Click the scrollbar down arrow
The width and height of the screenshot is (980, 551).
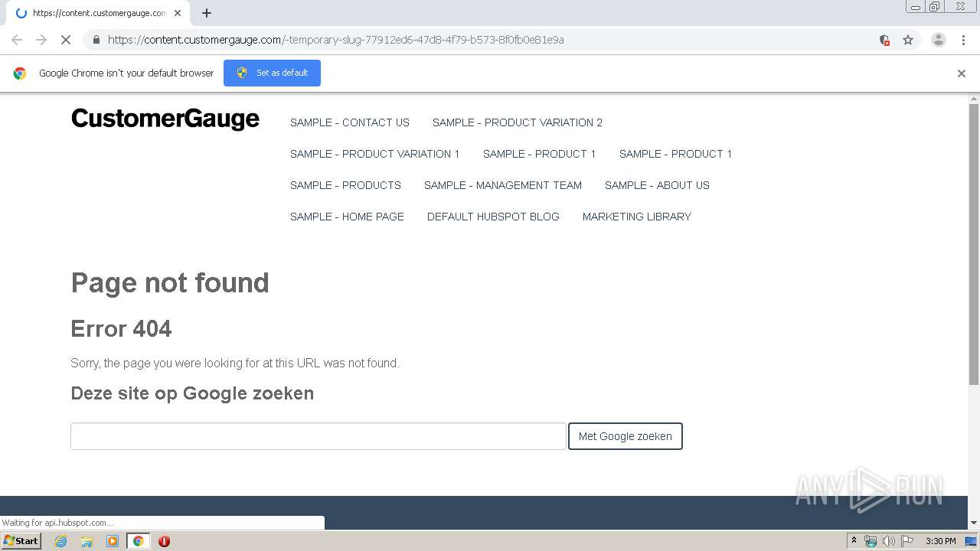pos(974,523)
